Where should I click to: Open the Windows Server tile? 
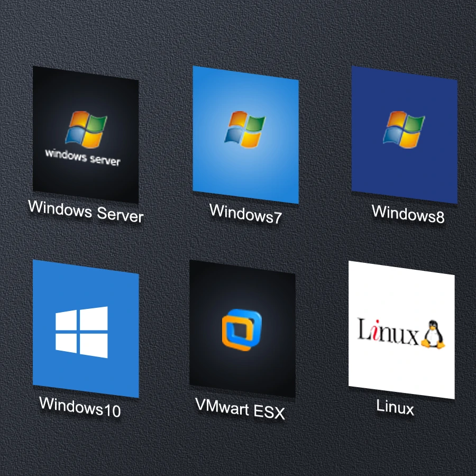pyautogui.click(x=86, y=134)
